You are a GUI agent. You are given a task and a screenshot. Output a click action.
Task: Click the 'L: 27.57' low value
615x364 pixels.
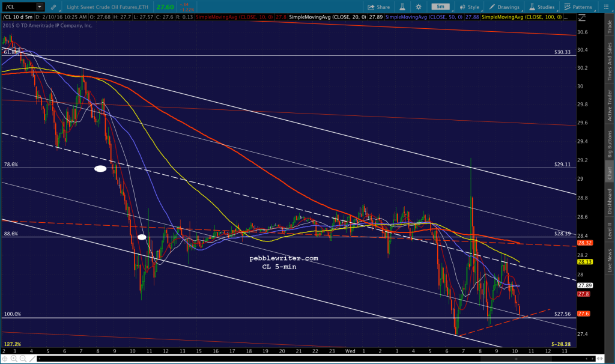click(143, 17)
